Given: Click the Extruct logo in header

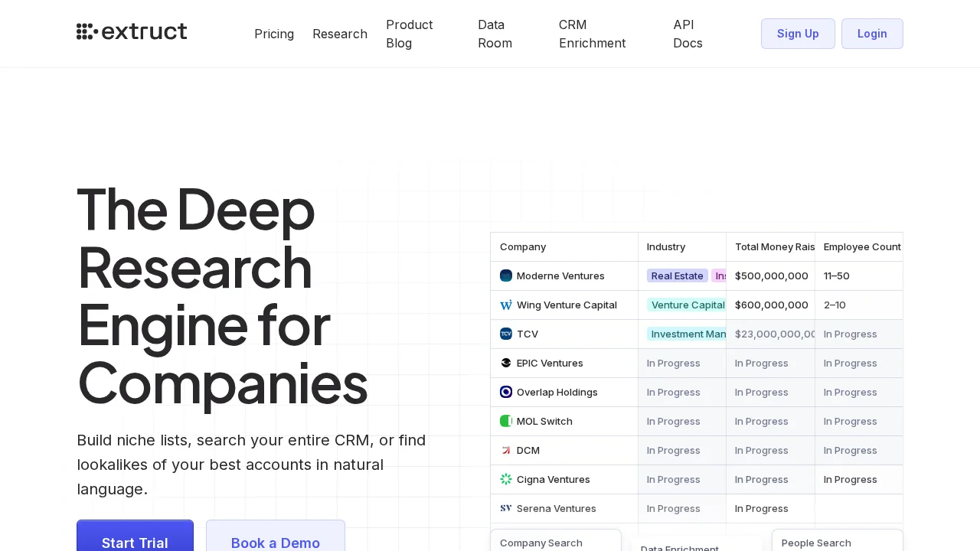Looking at the screenshot, I should [x=132, y=31].
